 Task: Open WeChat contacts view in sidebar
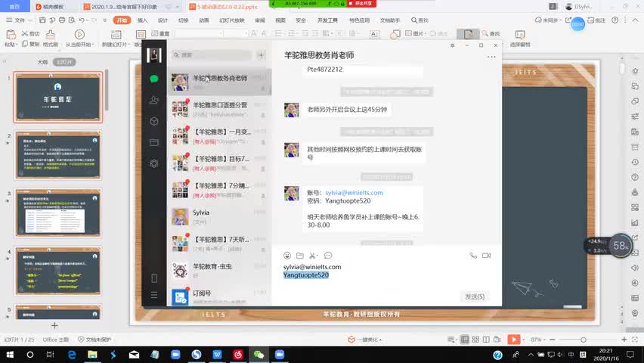(154, 100)
